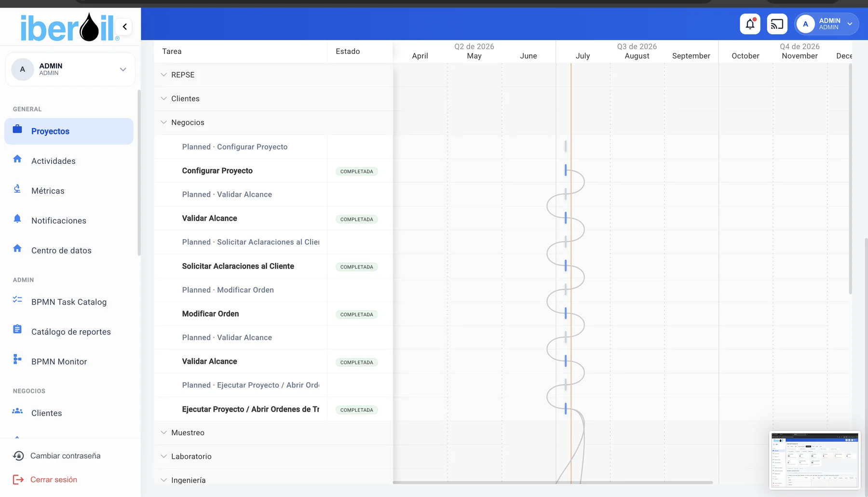Click the grey Planned · Configurar Proyecto bar
Viewport: 868px width, 497px height.
click(566, 147)
